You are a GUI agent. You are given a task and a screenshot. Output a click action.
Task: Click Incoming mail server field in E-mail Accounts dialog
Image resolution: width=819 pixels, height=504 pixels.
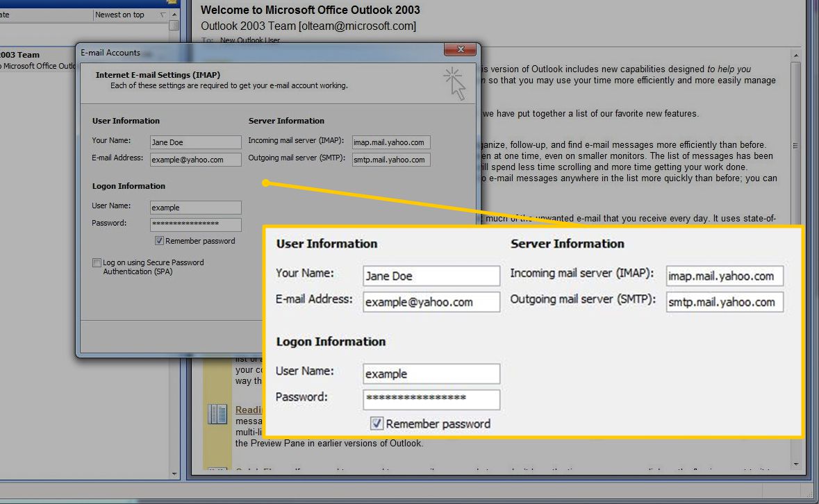[x=390, y=142]
